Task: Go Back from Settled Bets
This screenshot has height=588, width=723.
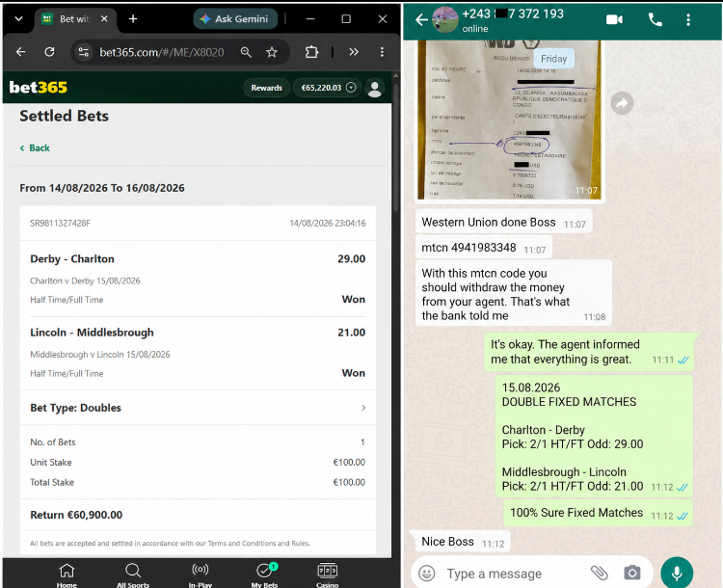Action: click(35, 148)
